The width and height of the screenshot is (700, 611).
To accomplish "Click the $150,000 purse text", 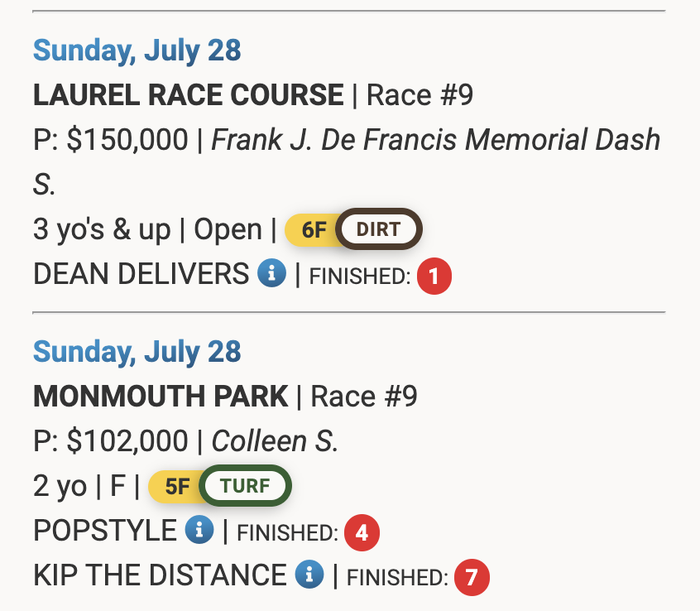I will click(x=127, y=140).
